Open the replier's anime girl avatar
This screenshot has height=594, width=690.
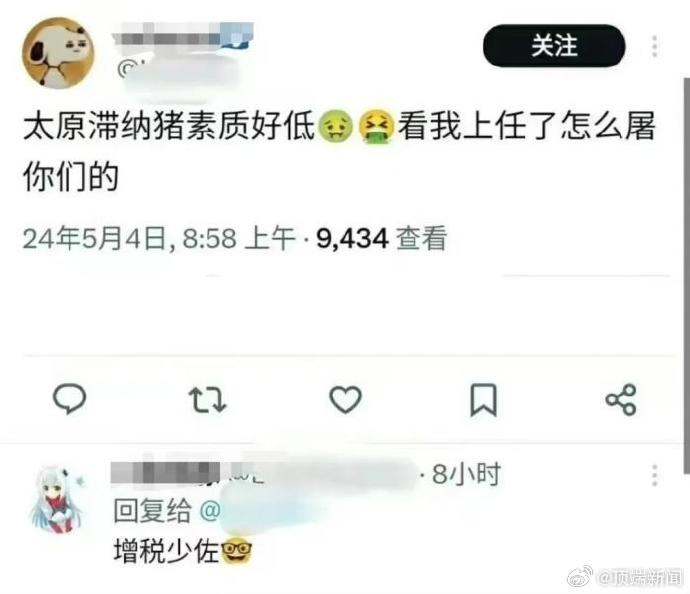[58, 499]
